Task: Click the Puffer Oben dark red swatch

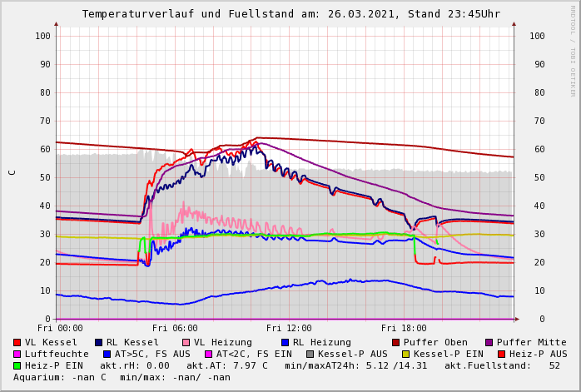Action: [x=396, y=342]
